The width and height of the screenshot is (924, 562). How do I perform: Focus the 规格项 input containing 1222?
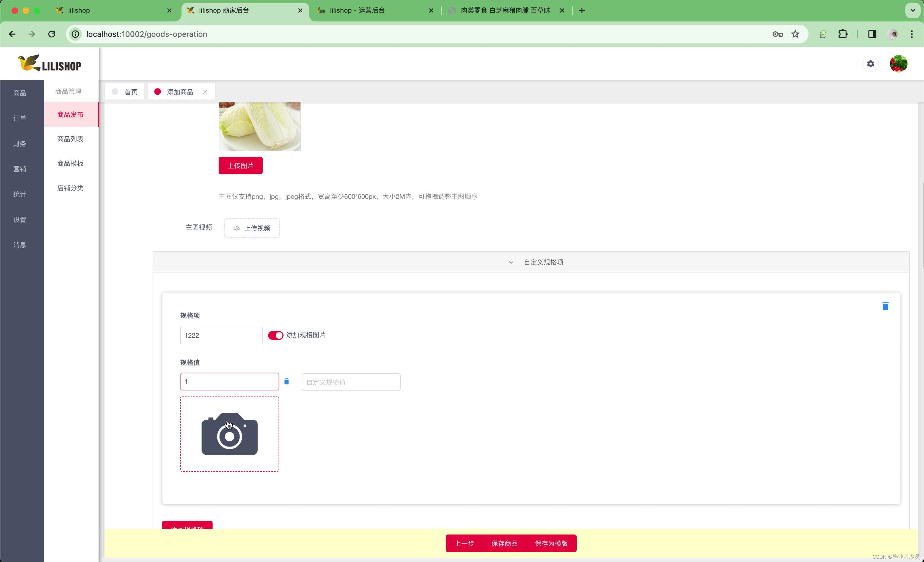(x=221, y=335)
